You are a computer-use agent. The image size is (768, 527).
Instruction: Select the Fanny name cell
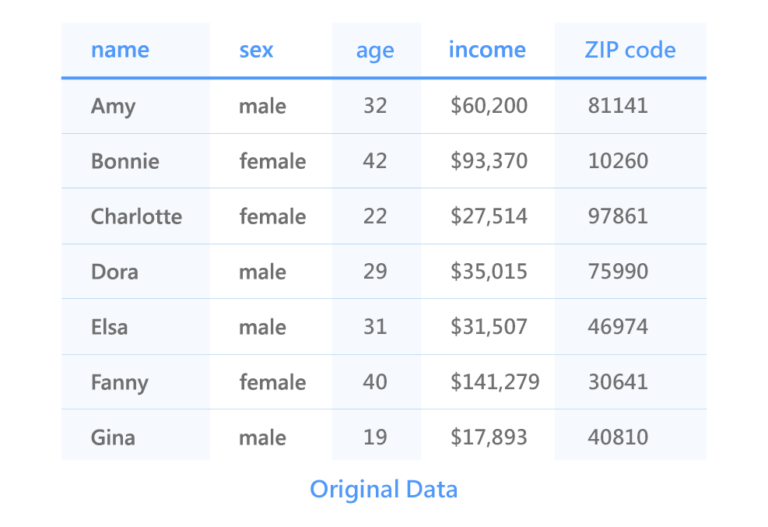click(x=120, y=383)
